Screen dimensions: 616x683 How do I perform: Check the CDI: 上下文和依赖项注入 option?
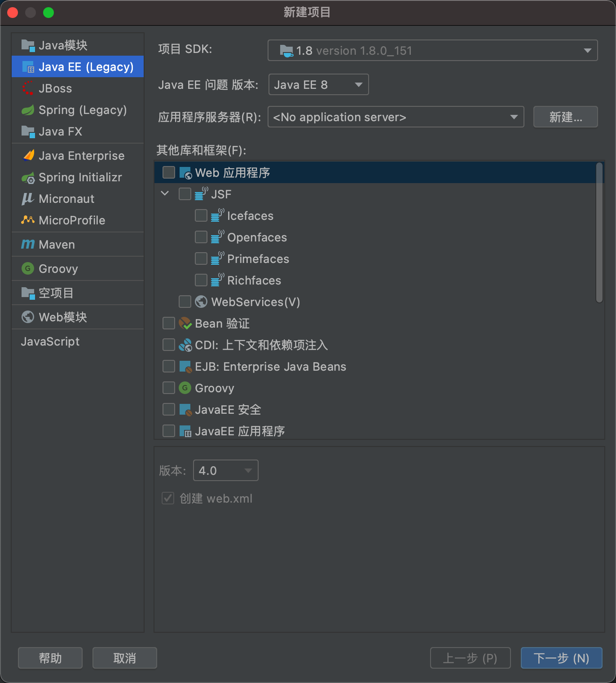click(x=168, y=345)
